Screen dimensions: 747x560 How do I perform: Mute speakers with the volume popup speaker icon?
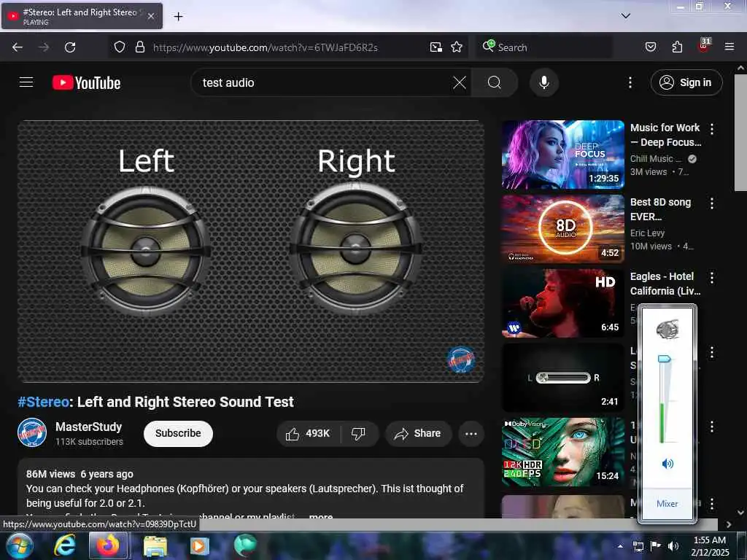(667, 463)
